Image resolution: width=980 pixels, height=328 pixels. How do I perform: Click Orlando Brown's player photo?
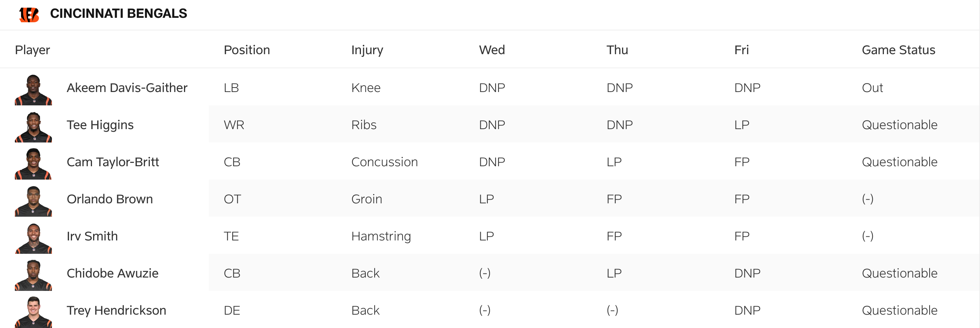(33, 201)
